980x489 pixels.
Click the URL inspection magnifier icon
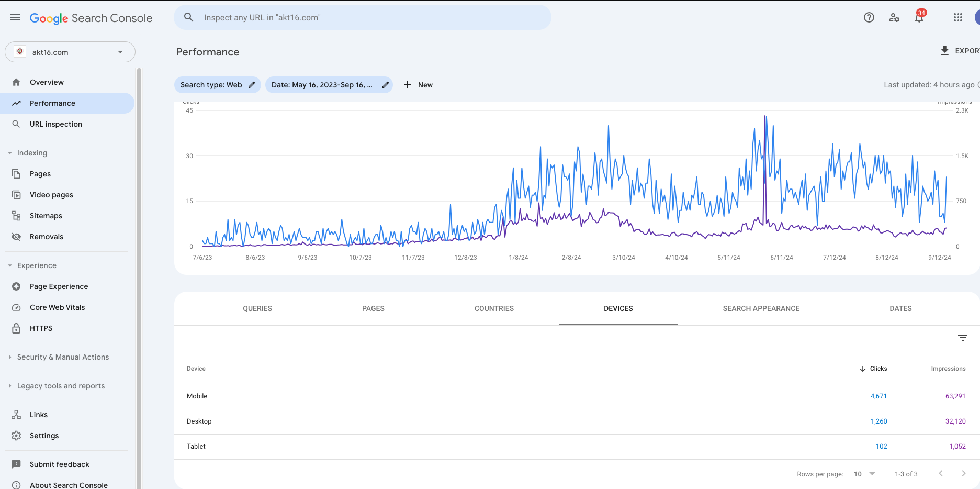click(16, 124)
